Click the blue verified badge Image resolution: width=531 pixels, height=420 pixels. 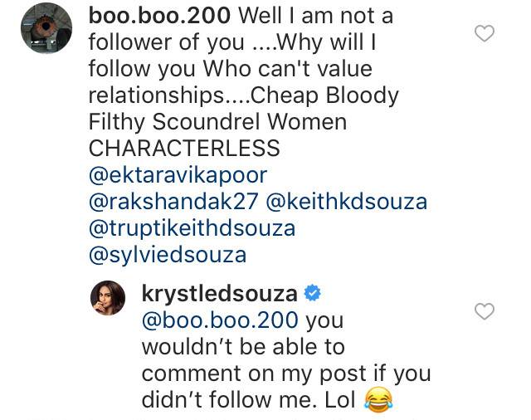tap(314, 294)
